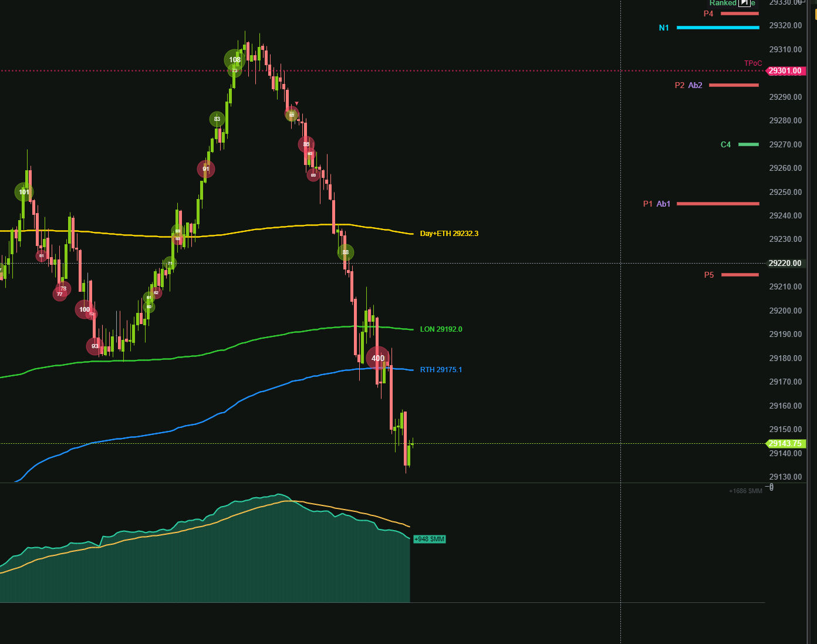The height and width of the screenshot is (644, 817).
Task: Click the C4 level label
Action: click(725, 144)
